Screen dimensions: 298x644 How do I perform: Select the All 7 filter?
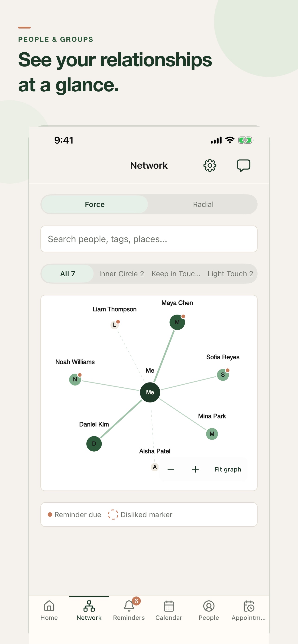pos(68,274)
